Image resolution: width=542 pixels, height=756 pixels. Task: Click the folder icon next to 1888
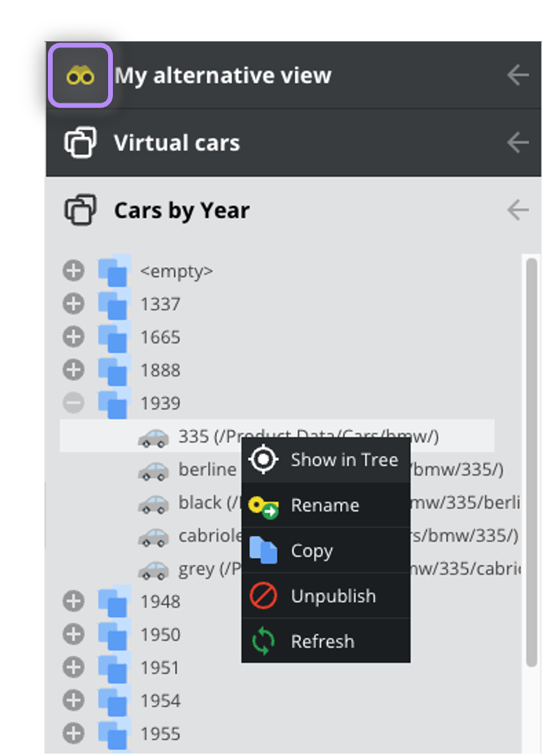(x=114, y=370)
